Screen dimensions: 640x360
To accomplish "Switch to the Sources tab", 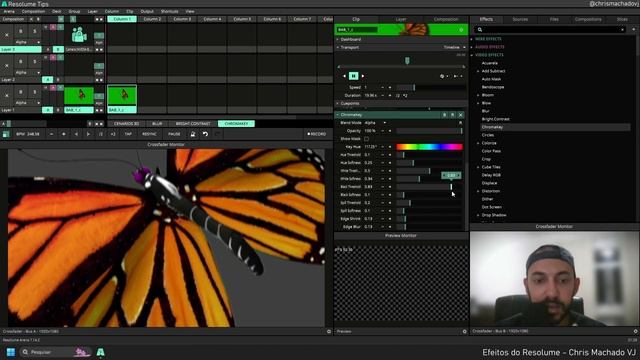I will (520, 19).
